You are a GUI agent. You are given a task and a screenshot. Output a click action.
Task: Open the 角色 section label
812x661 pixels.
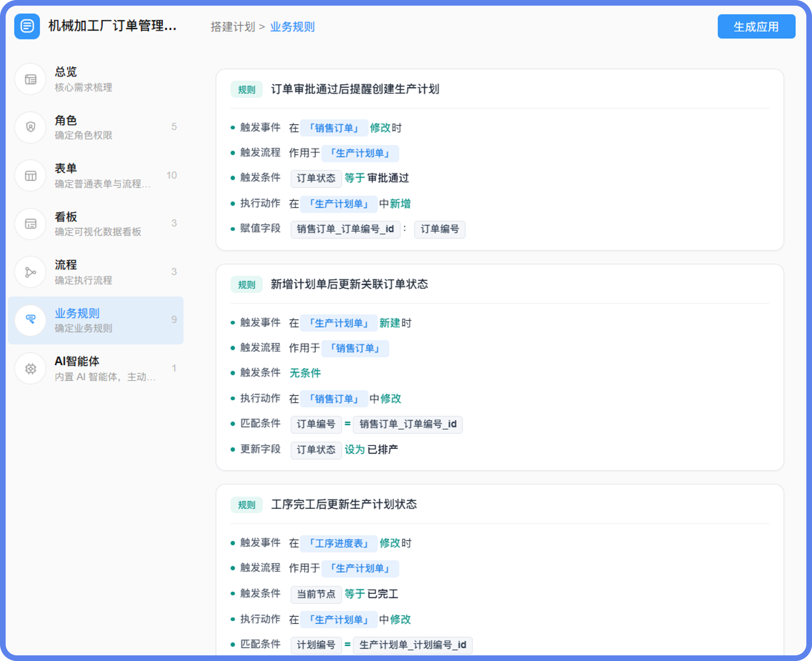pyautogui.click(x=66, y=120)
